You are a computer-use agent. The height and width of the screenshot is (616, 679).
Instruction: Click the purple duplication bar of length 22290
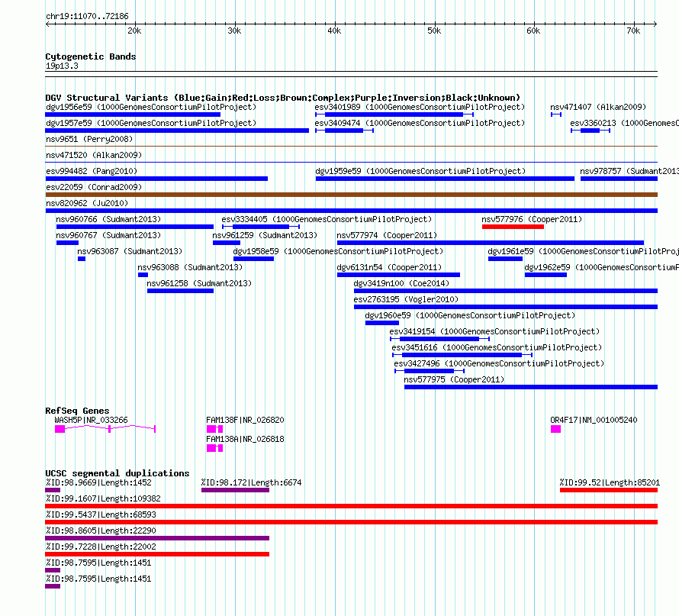(157, 538)
